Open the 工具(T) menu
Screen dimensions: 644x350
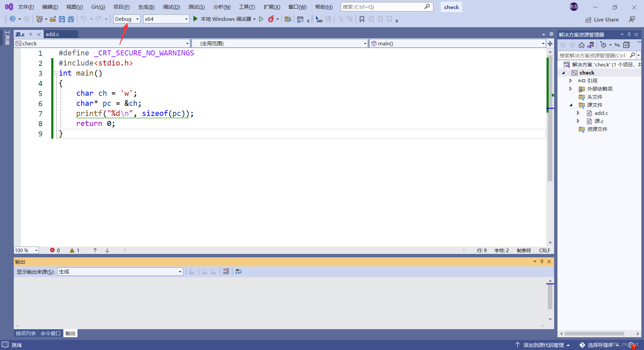tap(247, 7)
